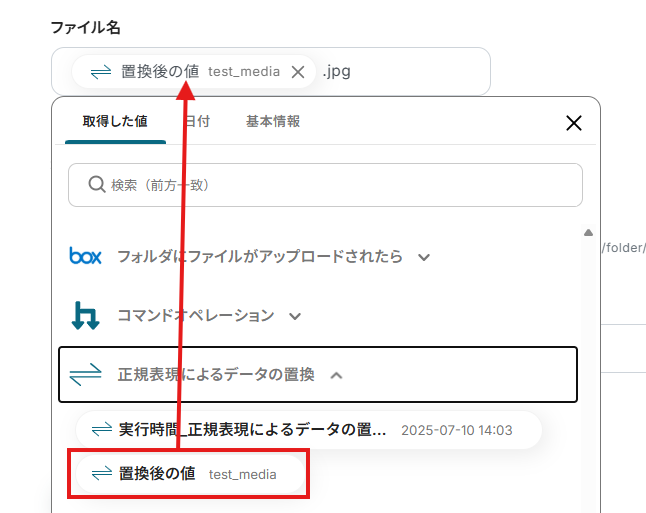Click the magnifier search icon

[97, 184]
